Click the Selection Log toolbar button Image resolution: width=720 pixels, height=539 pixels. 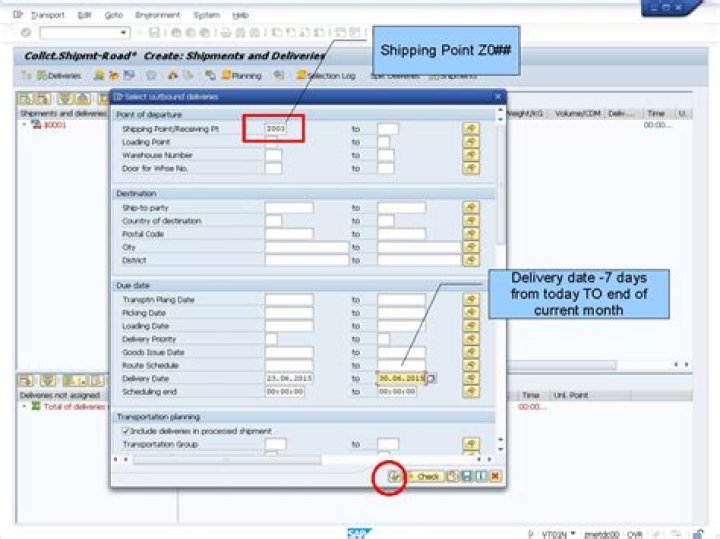point(326,76)
